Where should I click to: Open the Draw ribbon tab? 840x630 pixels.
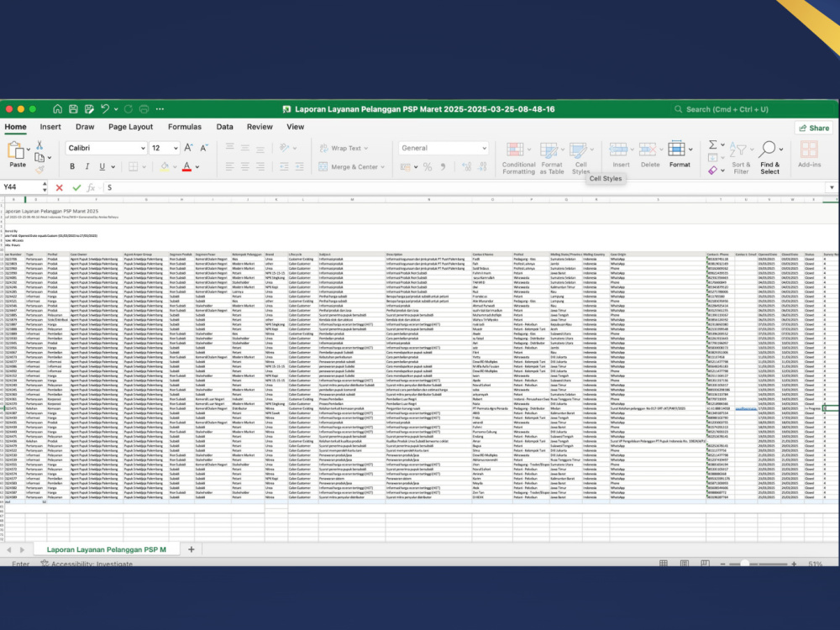coord(85,127)
